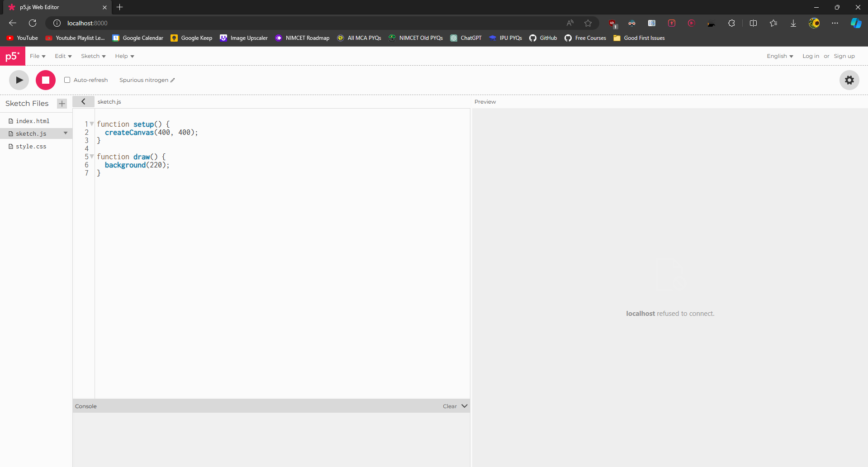
Task: Open the style.css file
Action: (x=31, y=146)
